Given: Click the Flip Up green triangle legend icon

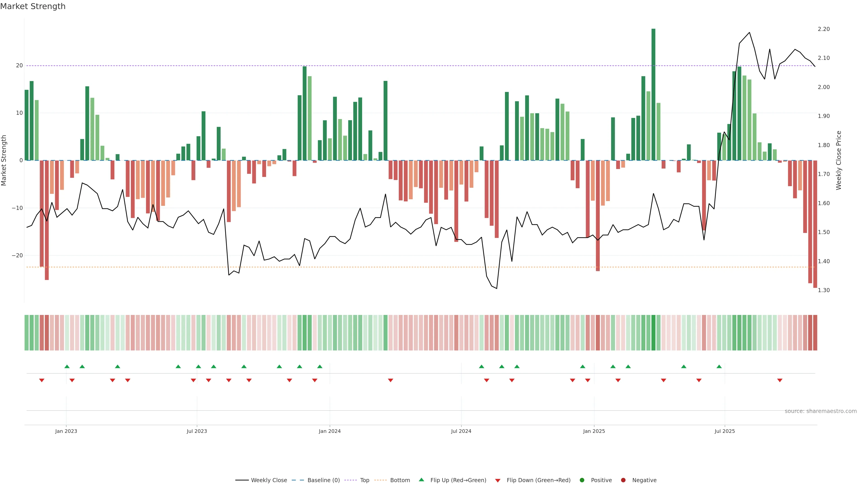Looking at the screenshot, I should 421,480.
